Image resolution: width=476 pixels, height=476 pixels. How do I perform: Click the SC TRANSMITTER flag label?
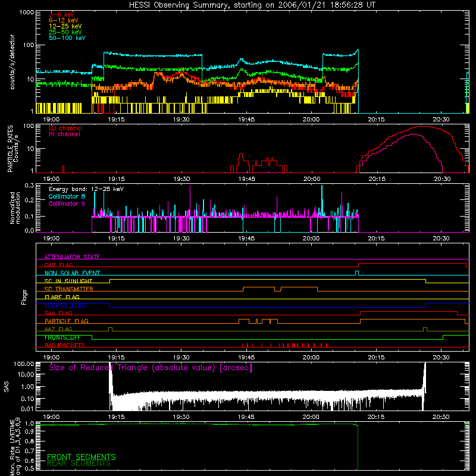(x=68, y=289)
